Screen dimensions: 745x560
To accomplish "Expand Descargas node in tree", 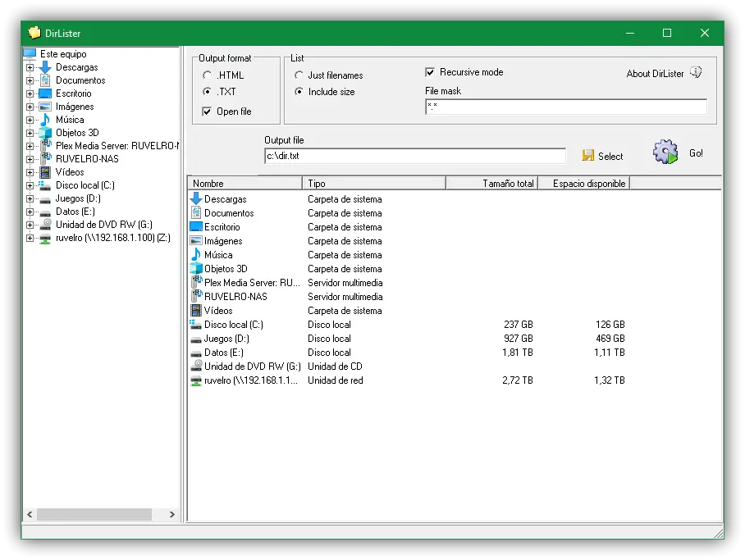I will (x=30, y=67).
